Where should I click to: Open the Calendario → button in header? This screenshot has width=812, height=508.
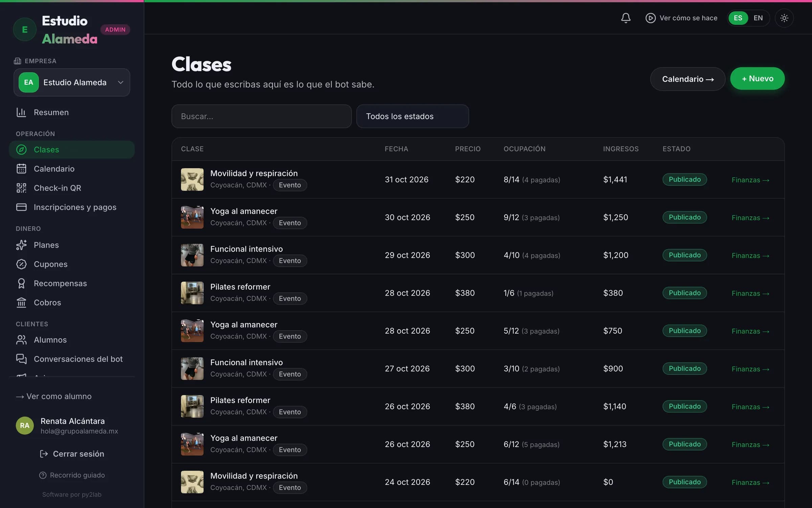(x=687, y=79)
